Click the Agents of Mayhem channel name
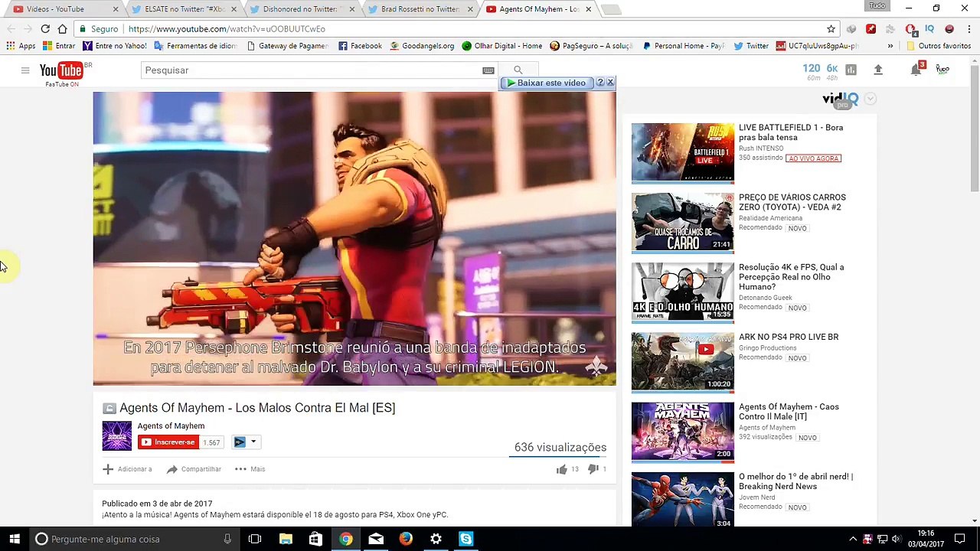The image size is (980, 551). click(171, 426)
